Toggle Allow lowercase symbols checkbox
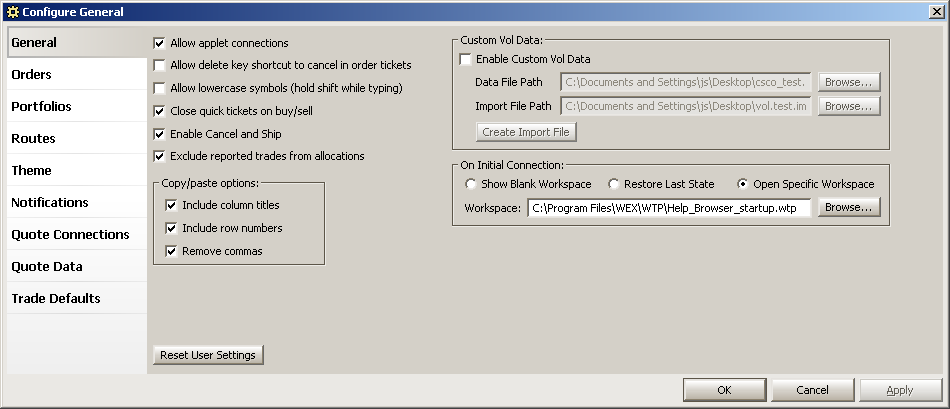The width and height of the screenshot is (950, 409). [x=159, y=88]
